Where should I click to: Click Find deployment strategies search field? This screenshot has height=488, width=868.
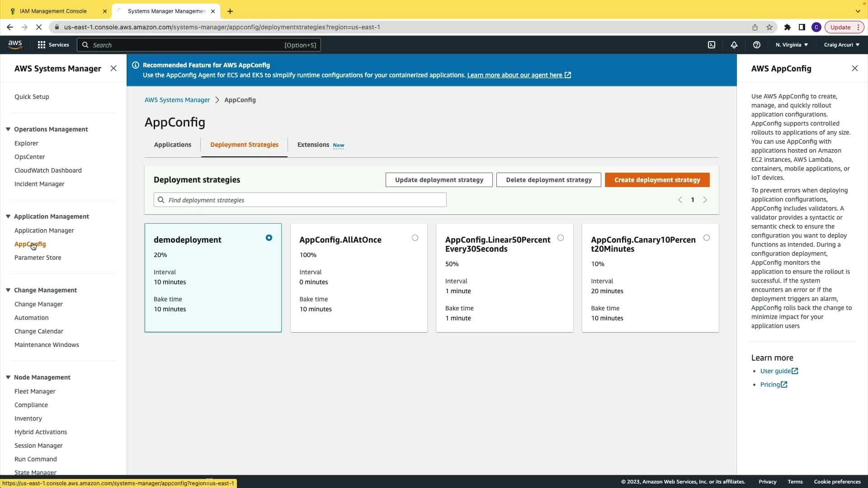pyautogui.click(x=300, y=200)
